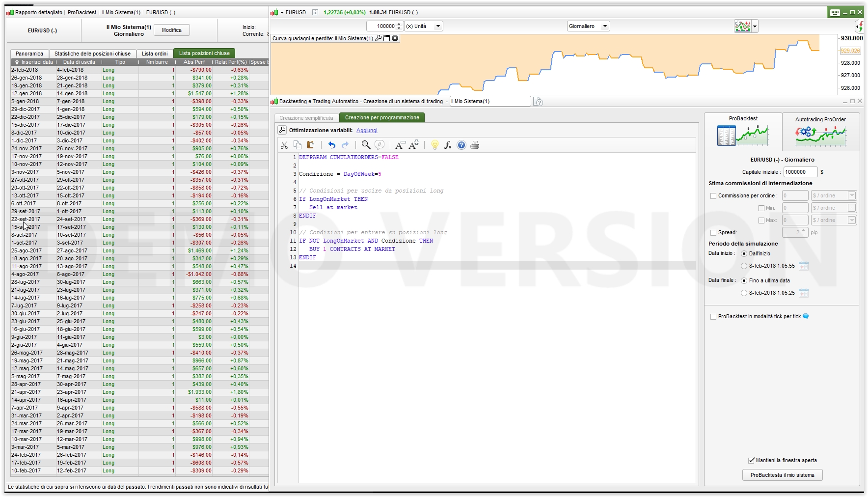Image resolution: width=868 pixels, height=497 pixels.
Task: Toggle ProBacktest tick per tick mode checkbox
Action: click(713, 317)
